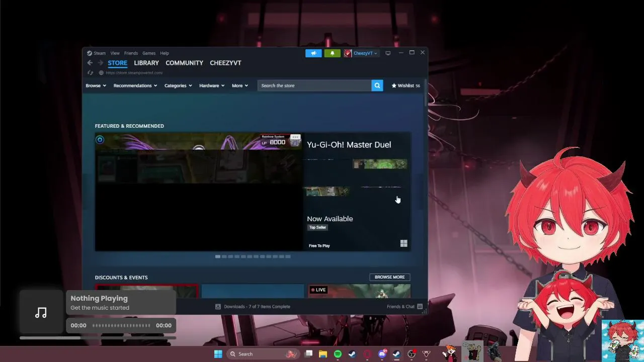Image resolution: width=644 pixels, height=362 pixels.
Task: Open Task View from the taskbar
Action: [308, 354]
